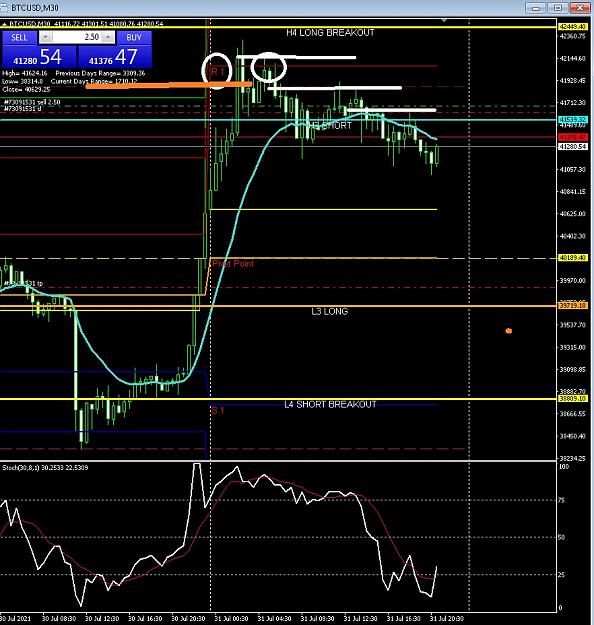
Task: Click the SELL one-click trading button
Action: tap(20, 38)
